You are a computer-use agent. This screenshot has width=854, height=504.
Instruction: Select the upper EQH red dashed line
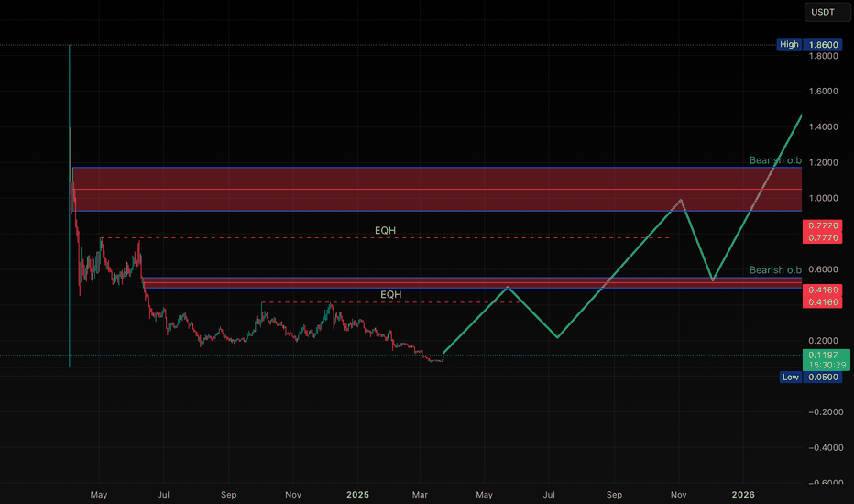point(385,238)
